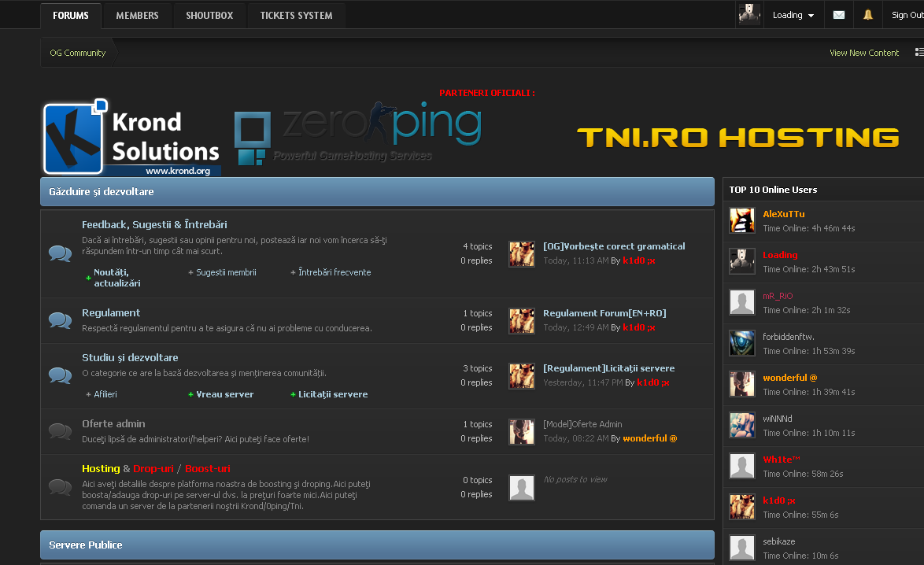924x565 pixels.
Task: Open the Loading user avatar in top bar
Action: (749, 14)
